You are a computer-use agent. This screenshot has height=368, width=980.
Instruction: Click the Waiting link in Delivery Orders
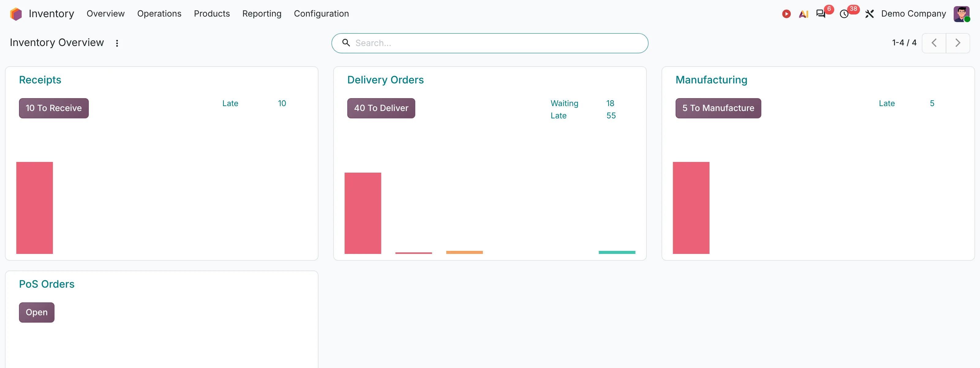(x=564, y=103)
